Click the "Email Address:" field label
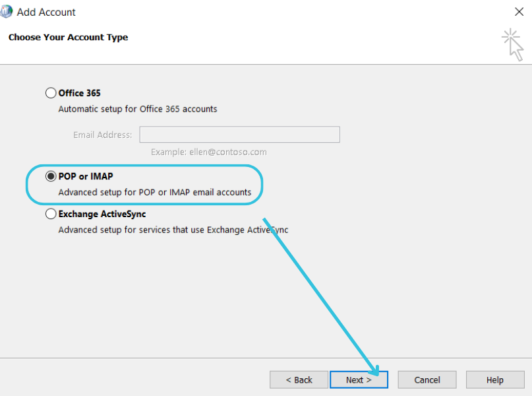 102,135
